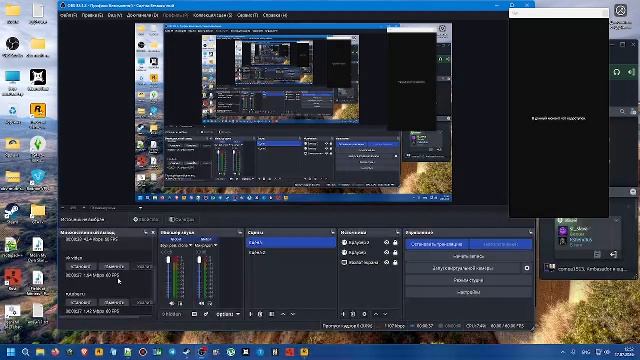Open the Справка (Help) menu
This screenshot has width=640, height=360.
coord(275,15)
